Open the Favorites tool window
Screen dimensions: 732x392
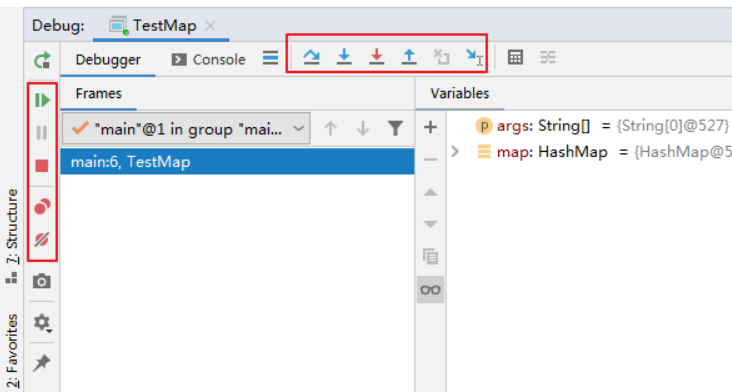pyautogui.click(x=12, y=351)
